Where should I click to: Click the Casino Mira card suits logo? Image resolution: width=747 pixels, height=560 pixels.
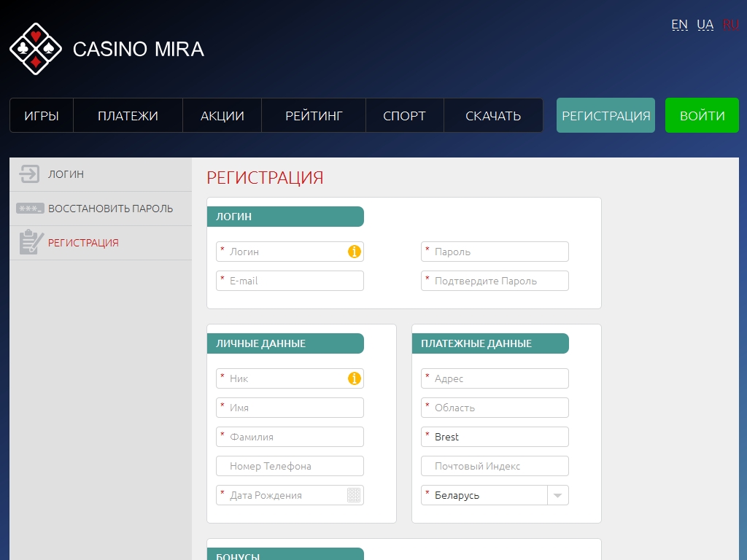point(36,49)
